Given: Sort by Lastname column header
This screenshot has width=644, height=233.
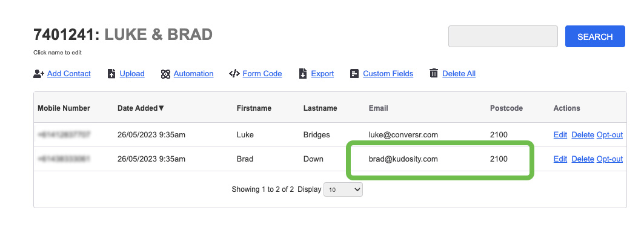Looking at the screenshot, I should (320, 108).
